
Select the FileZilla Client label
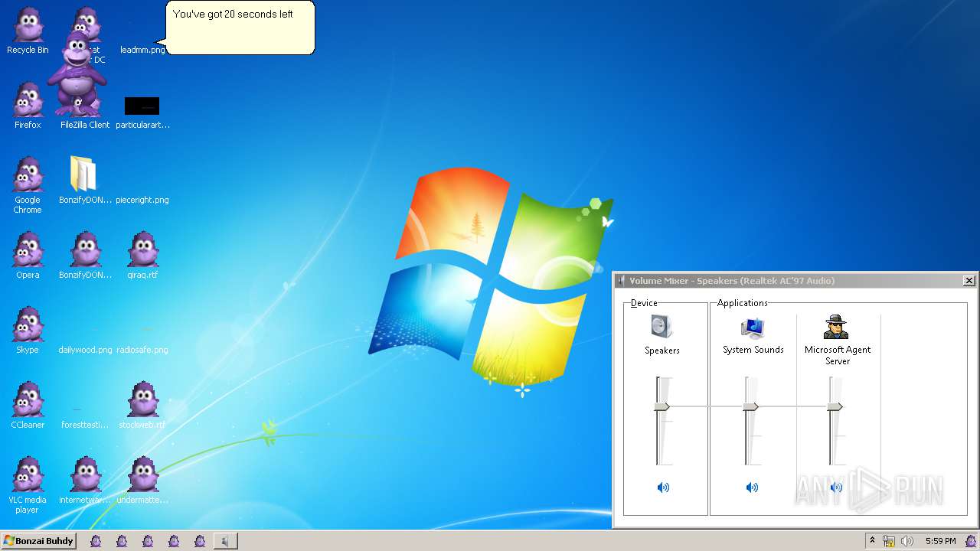tap(85, 125)
